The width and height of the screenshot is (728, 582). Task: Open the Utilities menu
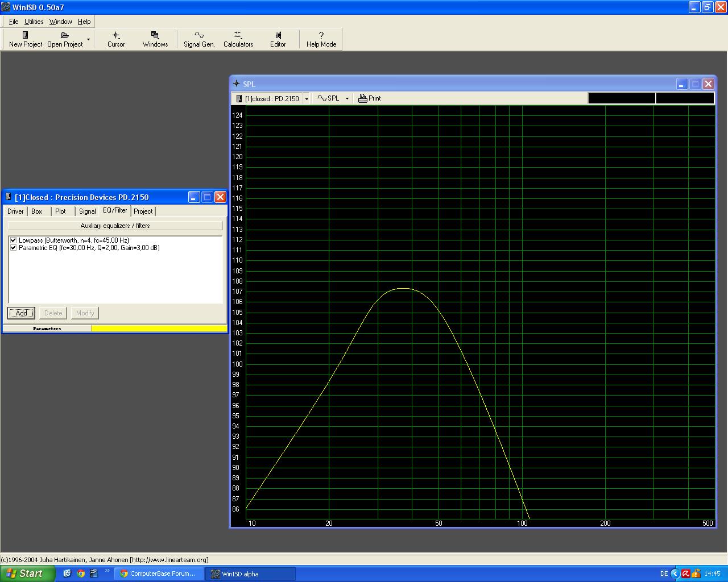pyautogui.click(x=34, y=22)
